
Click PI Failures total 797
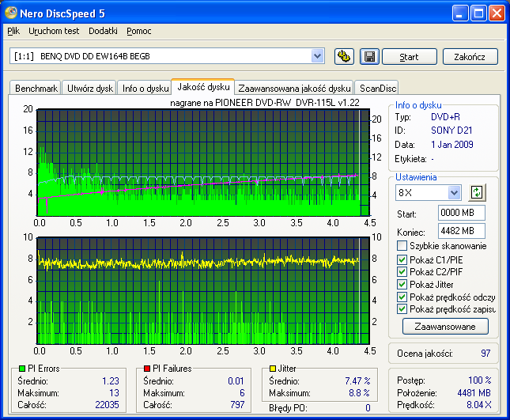pos(237,405)
